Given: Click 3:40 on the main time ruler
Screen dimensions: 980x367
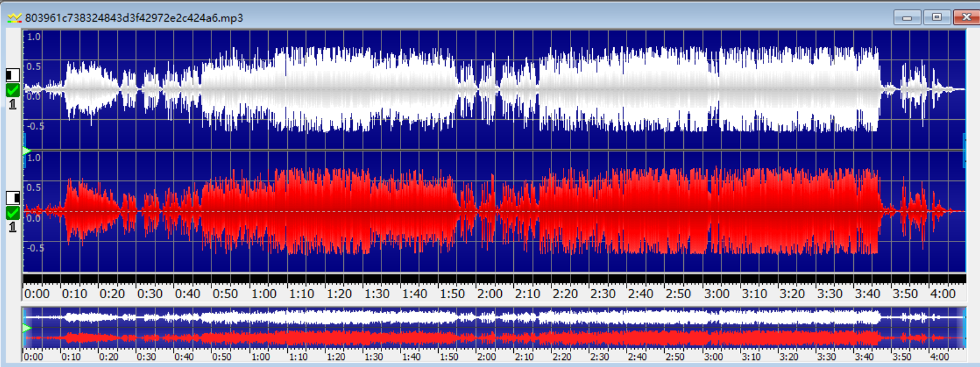Looking at the screenshot, I should (x=867, y=293).
